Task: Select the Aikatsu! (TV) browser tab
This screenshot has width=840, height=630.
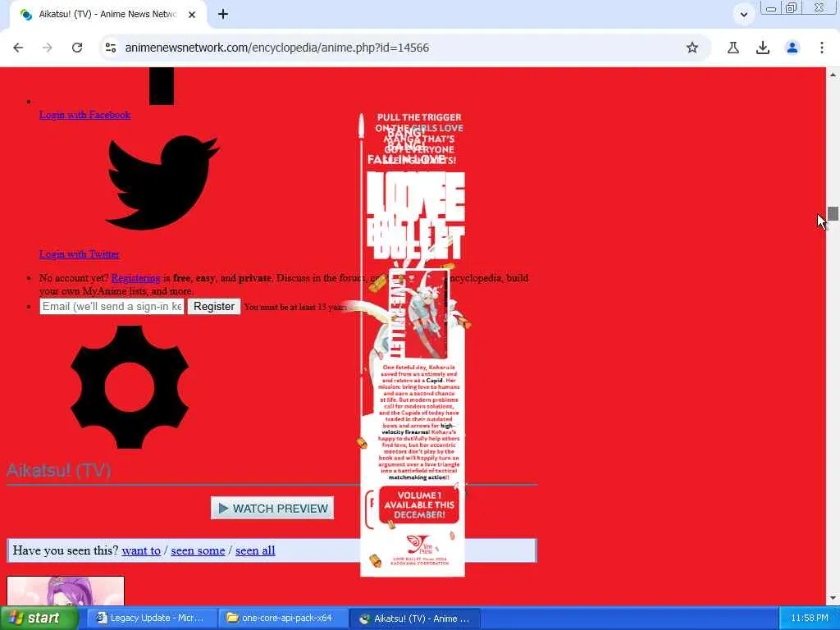Action: (x=107, y=15)
